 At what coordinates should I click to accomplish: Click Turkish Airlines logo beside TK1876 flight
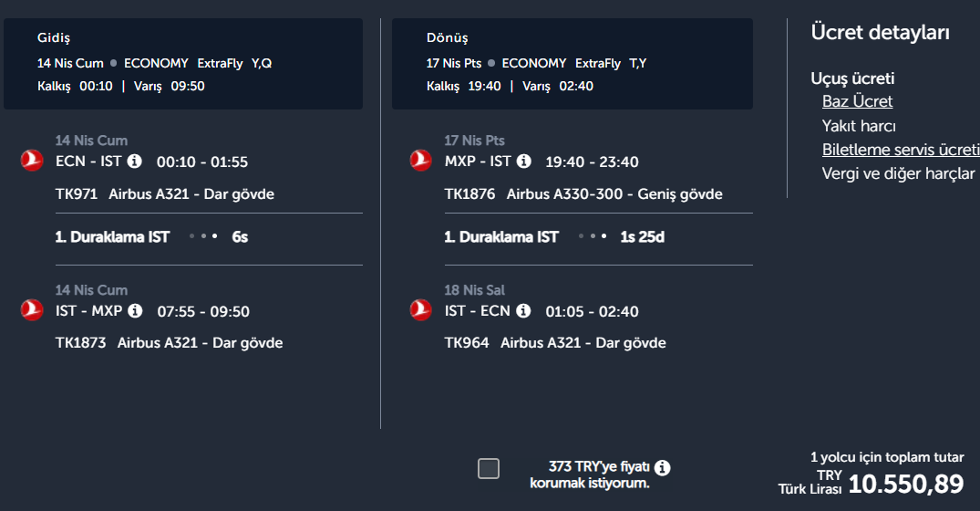(420, 161)
